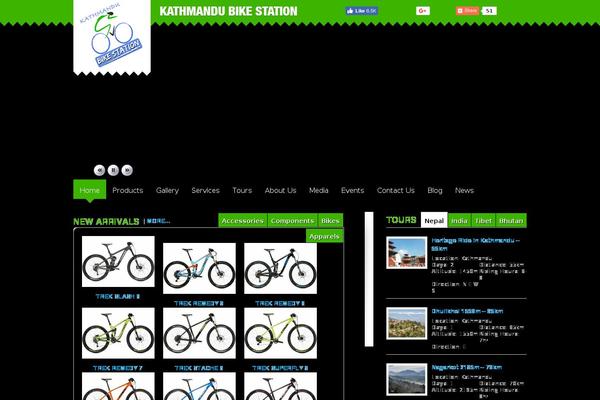
Task: Go to previous slide in slideshow
Action: pos(99,170)
